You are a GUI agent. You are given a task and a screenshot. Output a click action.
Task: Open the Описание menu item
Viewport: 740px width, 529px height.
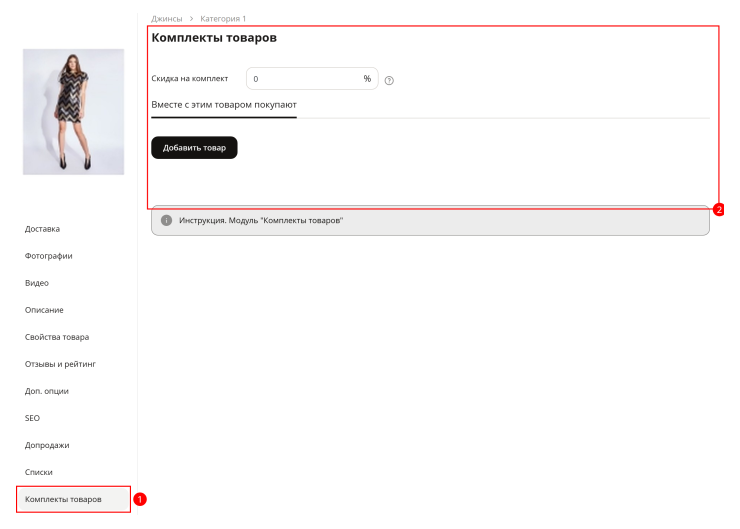pyautogui.click(x=44, y=310)
